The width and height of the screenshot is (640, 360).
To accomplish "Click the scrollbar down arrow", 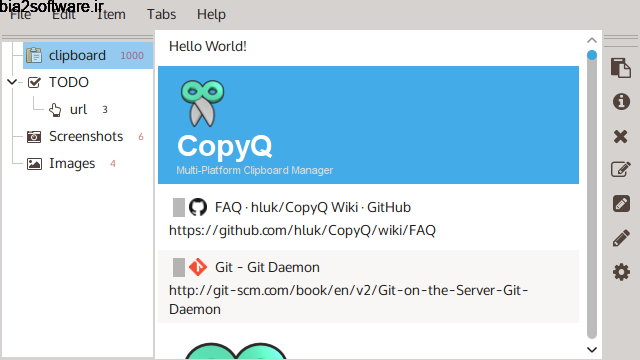I will (x=592, y=350).
